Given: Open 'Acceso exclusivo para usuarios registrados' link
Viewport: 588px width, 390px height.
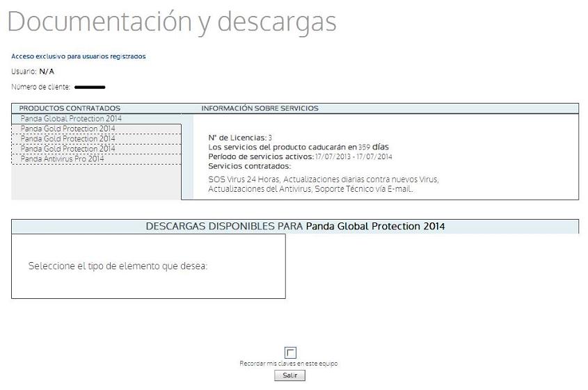Looking at the screenshot, I should click(79, 56).
